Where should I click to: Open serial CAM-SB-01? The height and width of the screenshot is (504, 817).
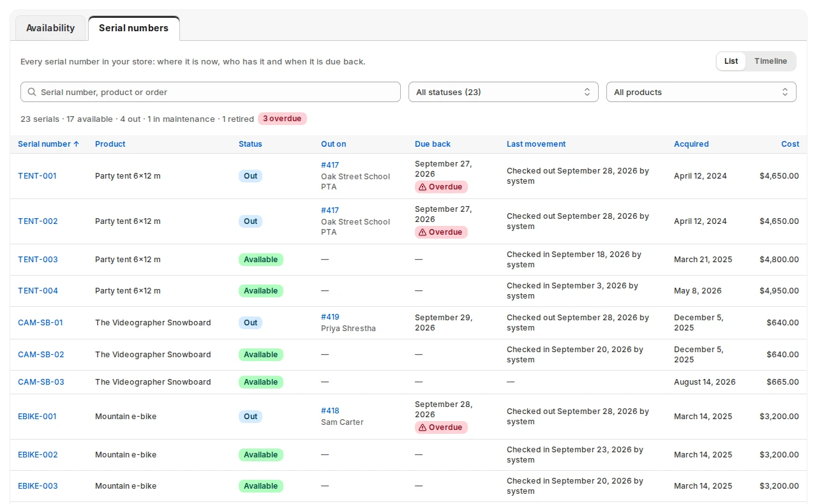pos(40,323)
